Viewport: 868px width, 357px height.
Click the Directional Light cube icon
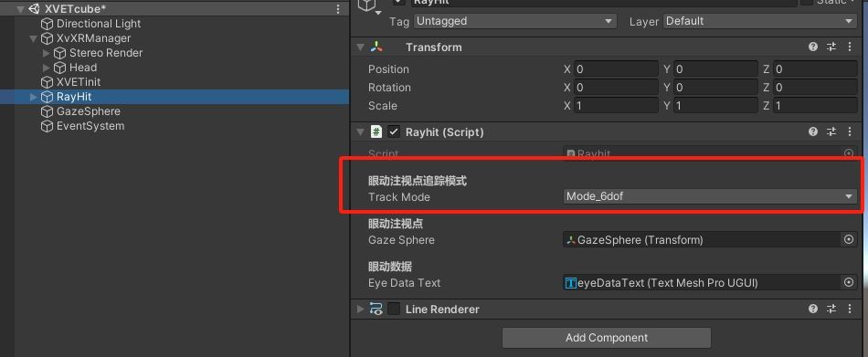[47, 24]
